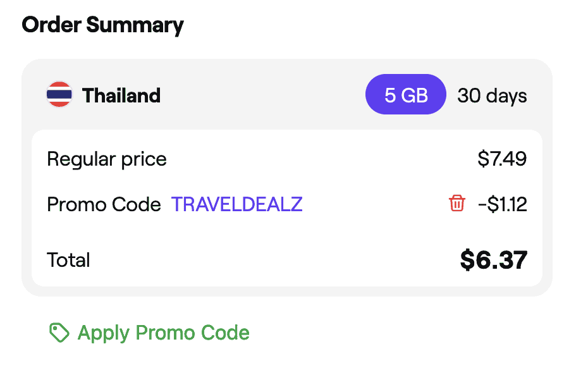The image size is (588, 387).
Task: Click the Order Summary heading
Action: tap(102, 25)
